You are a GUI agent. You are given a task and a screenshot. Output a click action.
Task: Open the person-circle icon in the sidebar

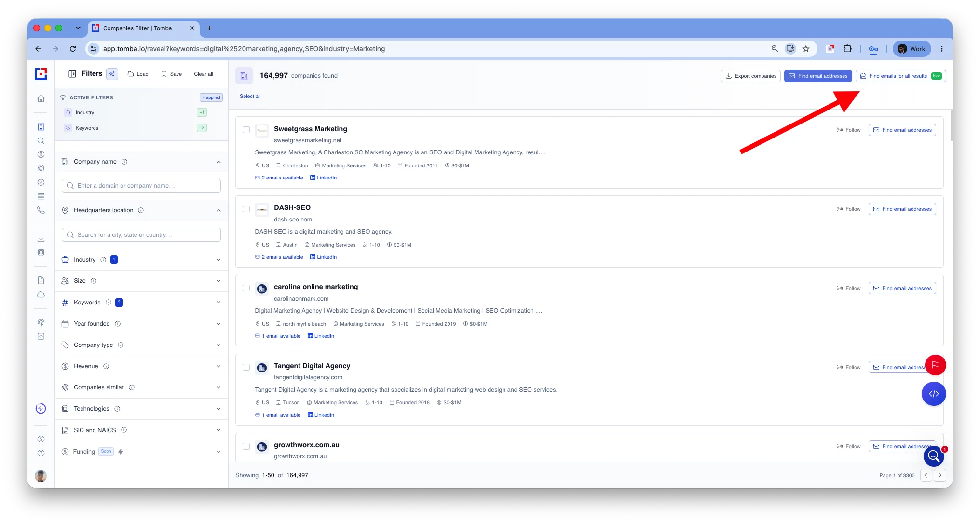click(41, 154)
